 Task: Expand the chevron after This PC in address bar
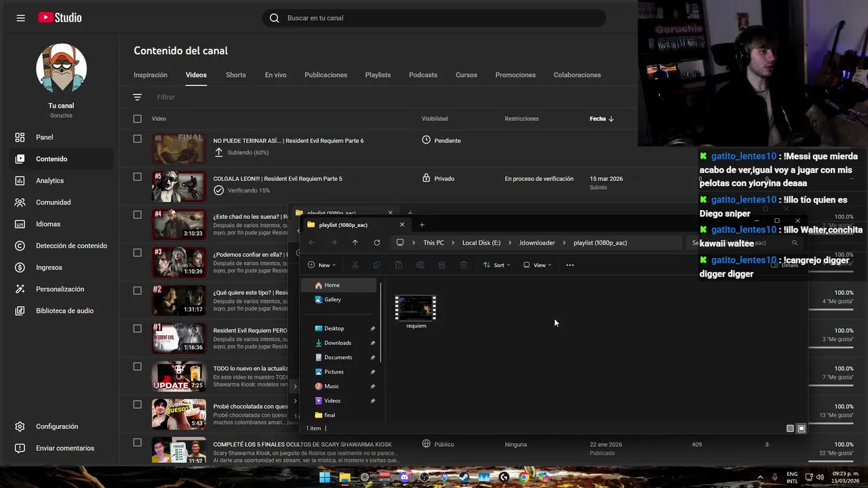tap(453, 243)
